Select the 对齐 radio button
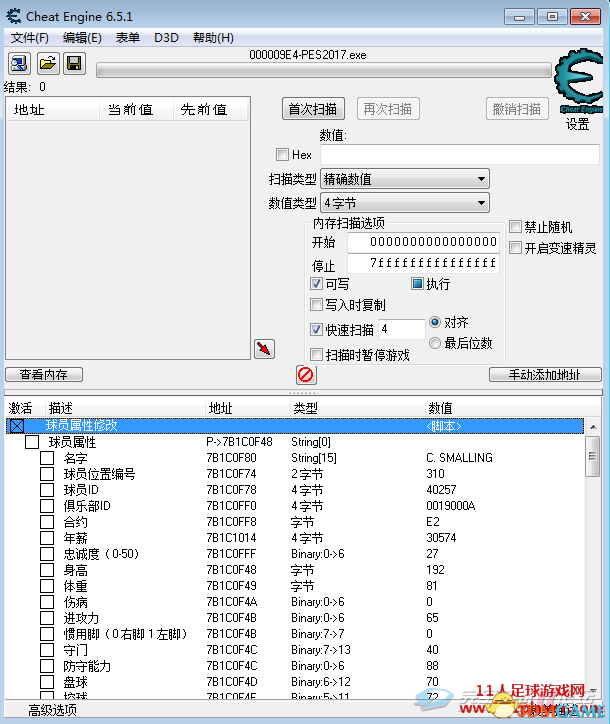610x724 pixels. pyautogui.click(x=435, y=322)
